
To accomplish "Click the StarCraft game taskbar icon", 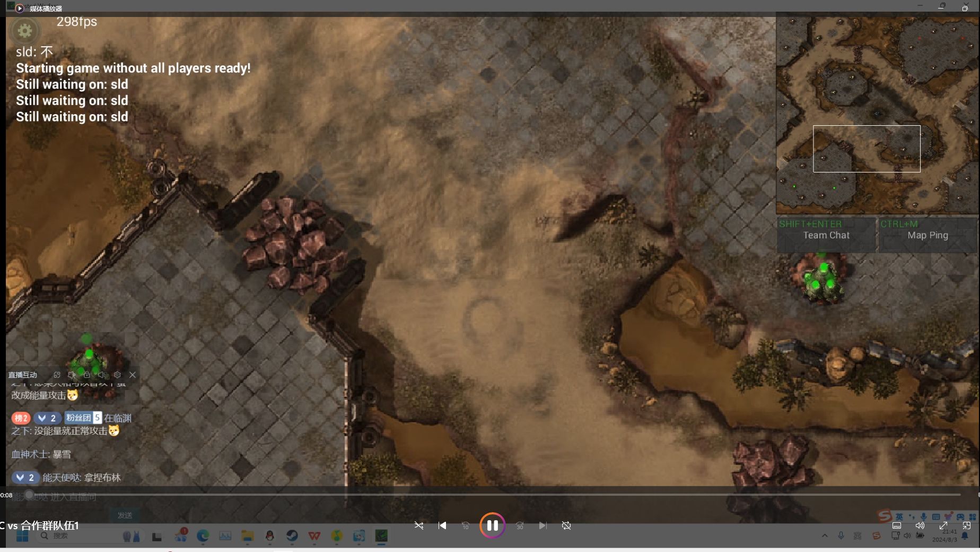I will coord(381,536).
